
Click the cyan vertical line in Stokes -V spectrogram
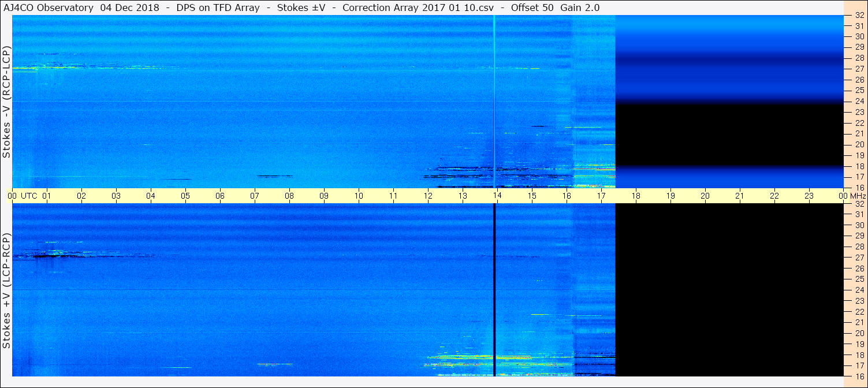[494, 101]
